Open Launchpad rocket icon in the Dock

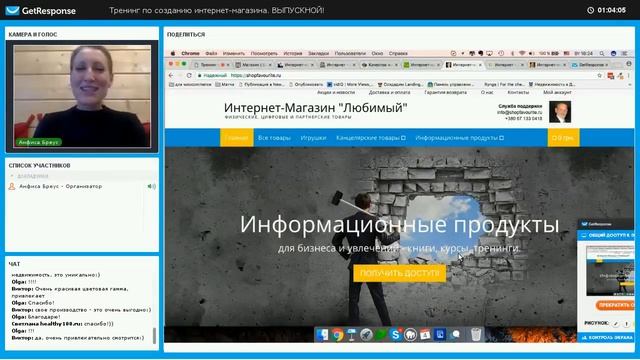(366, 335)
